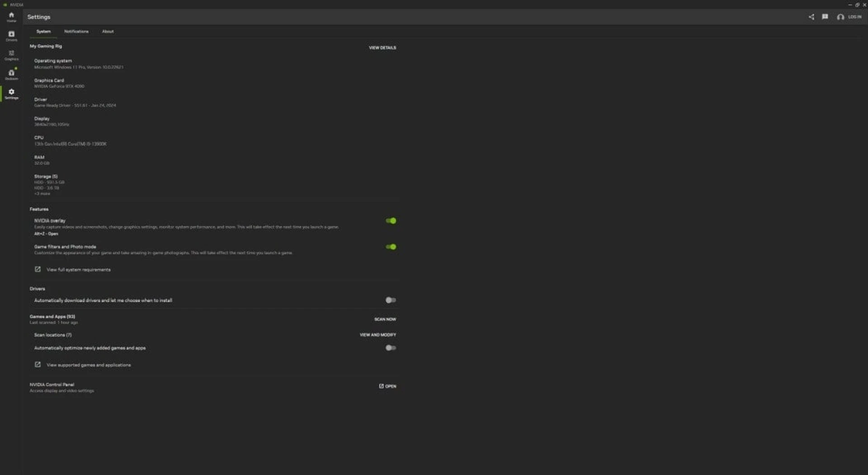The image size is (868, 475).
Task: Enable auto-optimize newly added games toggle
Action: (391, 348)
